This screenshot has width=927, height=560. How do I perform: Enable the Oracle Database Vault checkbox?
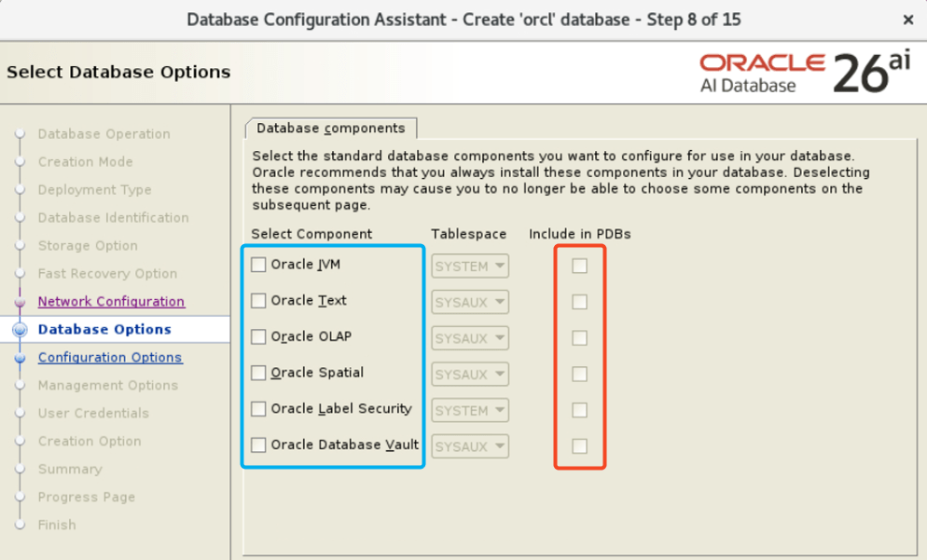tap(258, 445)
